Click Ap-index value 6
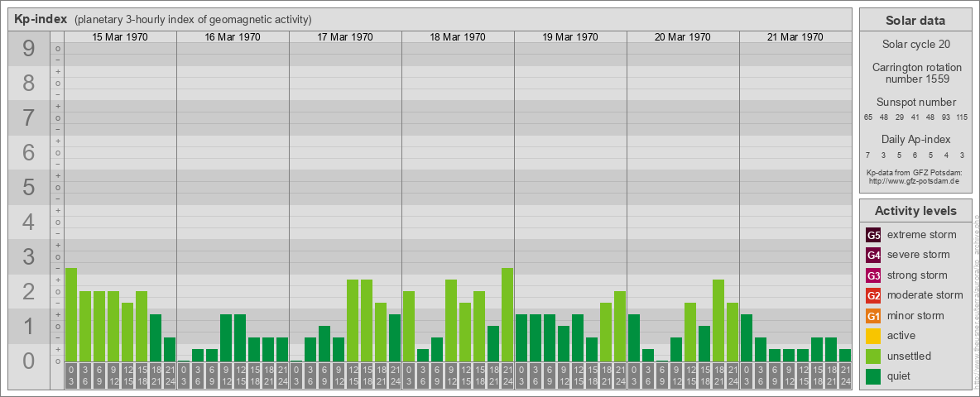 click(x=915, y=155)
